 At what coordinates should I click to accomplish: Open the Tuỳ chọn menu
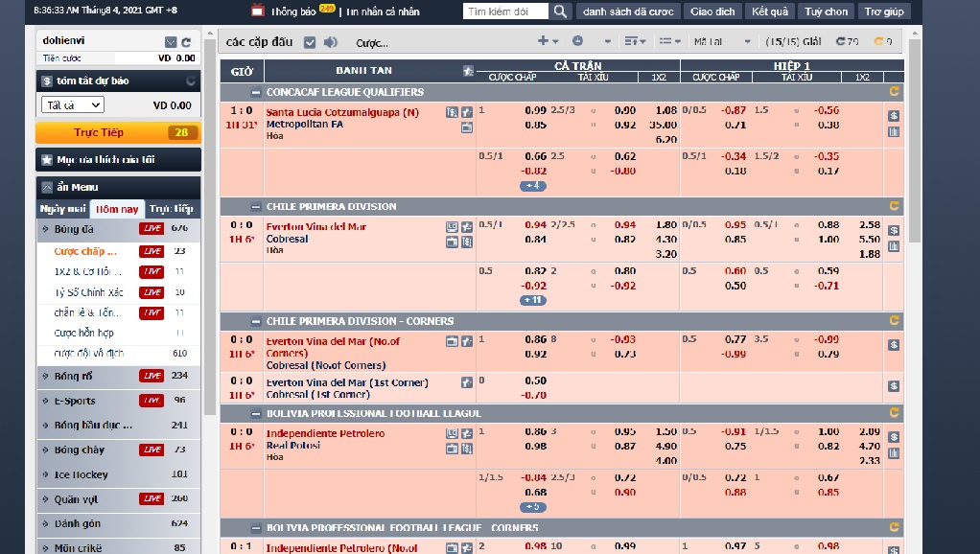pyautogui.click(x=827, y=12)
